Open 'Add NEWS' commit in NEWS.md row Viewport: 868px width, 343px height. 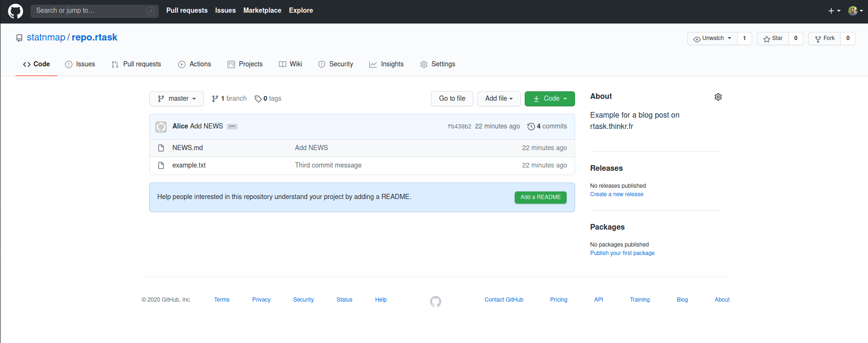312,148
